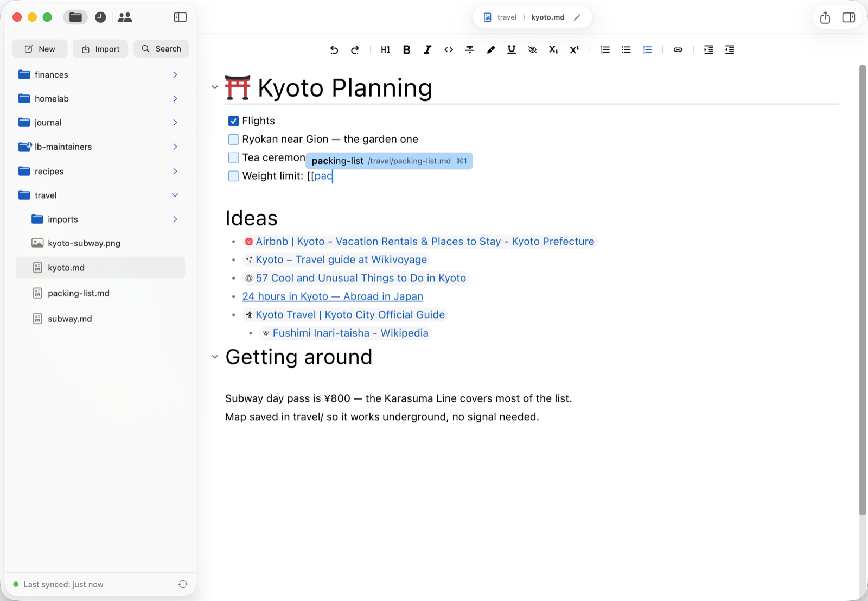Increase indent of current line
This screenshot has height=601, width=868.
[x=709, y=49]
